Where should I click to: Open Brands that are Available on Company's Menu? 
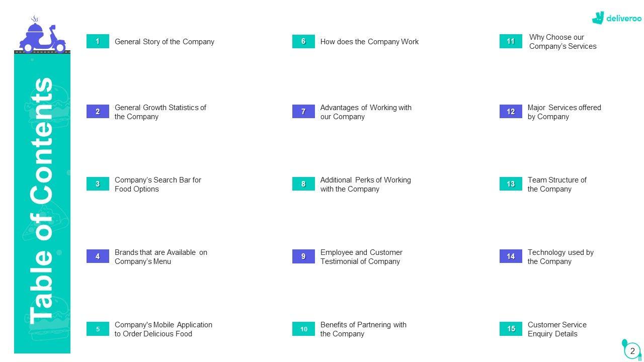[x=161, y=257]
